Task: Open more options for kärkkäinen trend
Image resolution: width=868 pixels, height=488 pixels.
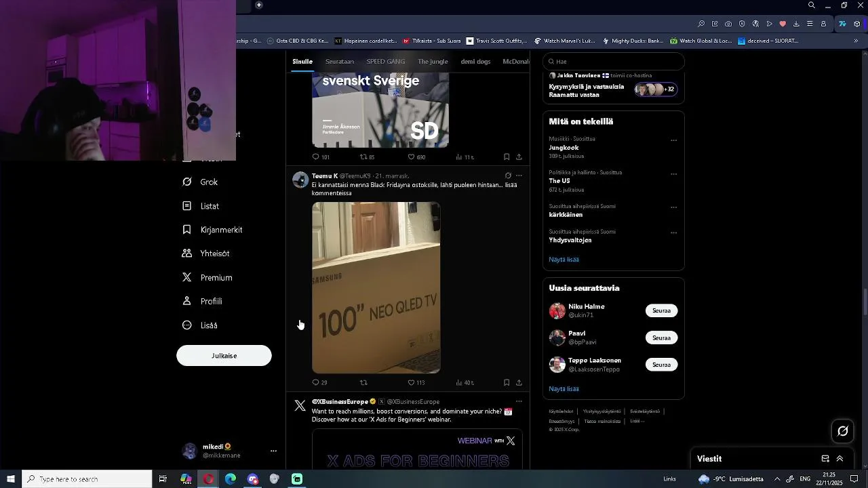Action: [x=673, y=207]
